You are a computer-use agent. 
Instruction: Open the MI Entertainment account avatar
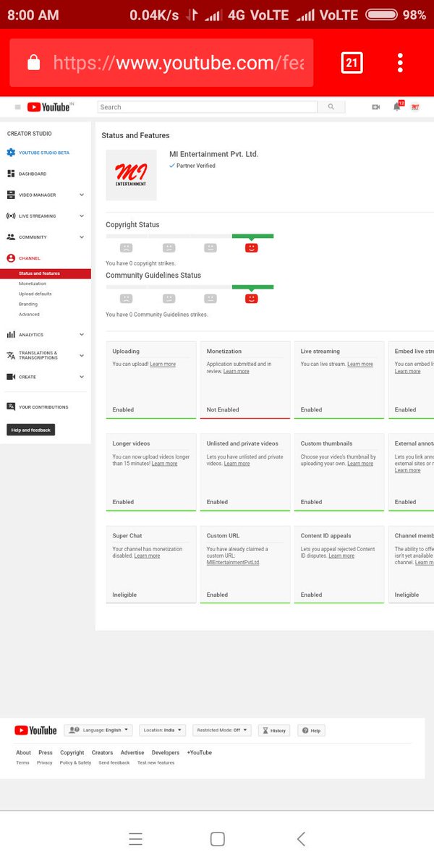tap(415, 107)
